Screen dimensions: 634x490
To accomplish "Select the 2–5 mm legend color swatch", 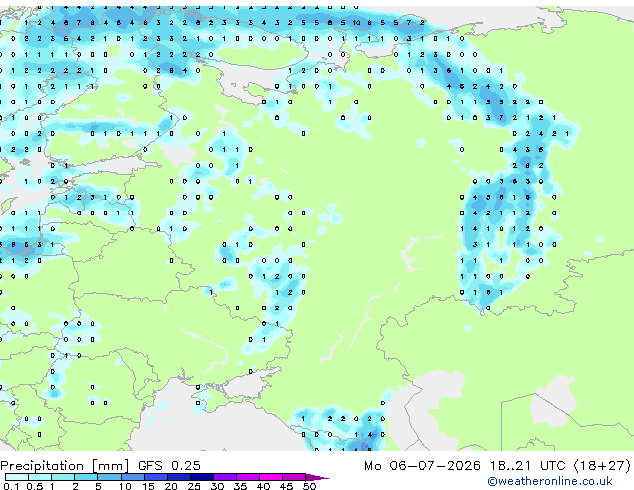I will (86, 477).
